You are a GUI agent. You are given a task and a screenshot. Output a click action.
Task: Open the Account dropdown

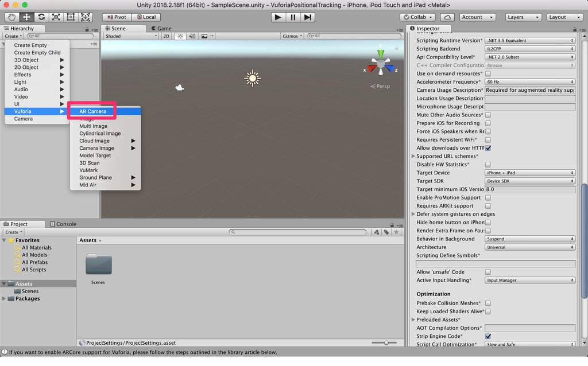pyautogui.click(x=477, y=17)
